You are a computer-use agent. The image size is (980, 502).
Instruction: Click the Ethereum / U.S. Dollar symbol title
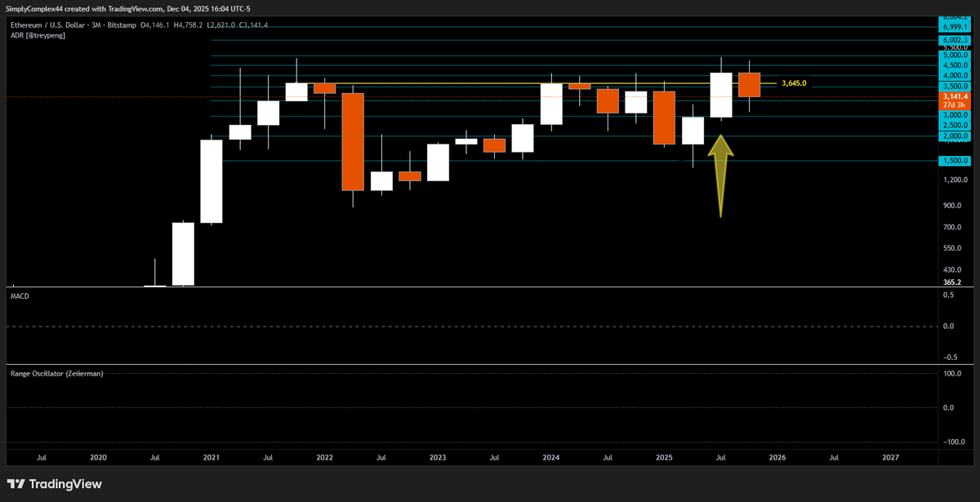point(46,25)
